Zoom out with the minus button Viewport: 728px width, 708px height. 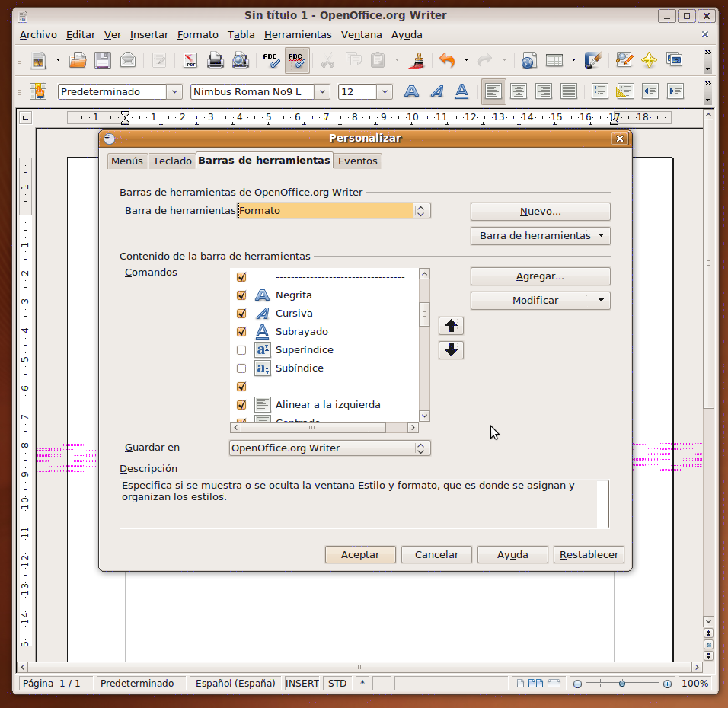[577, 684]
